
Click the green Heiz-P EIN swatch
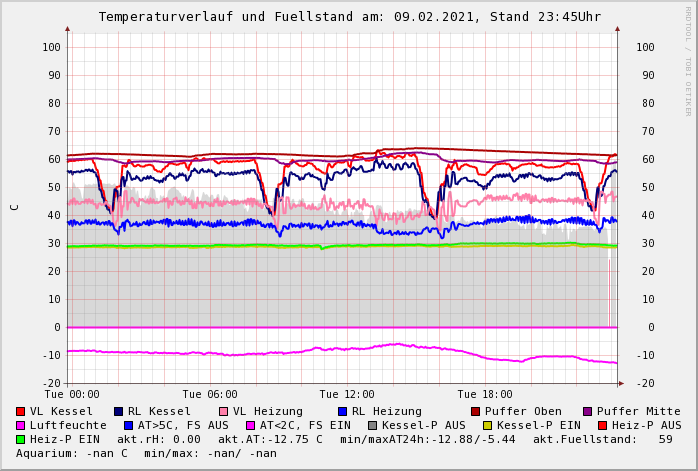click(21, 439)
